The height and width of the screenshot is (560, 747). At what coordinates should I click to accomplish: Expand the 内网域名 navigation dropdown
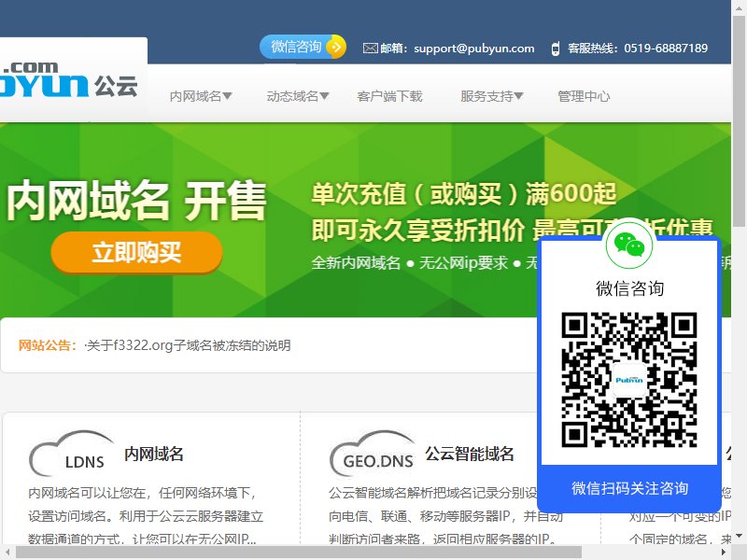(201, 96)
